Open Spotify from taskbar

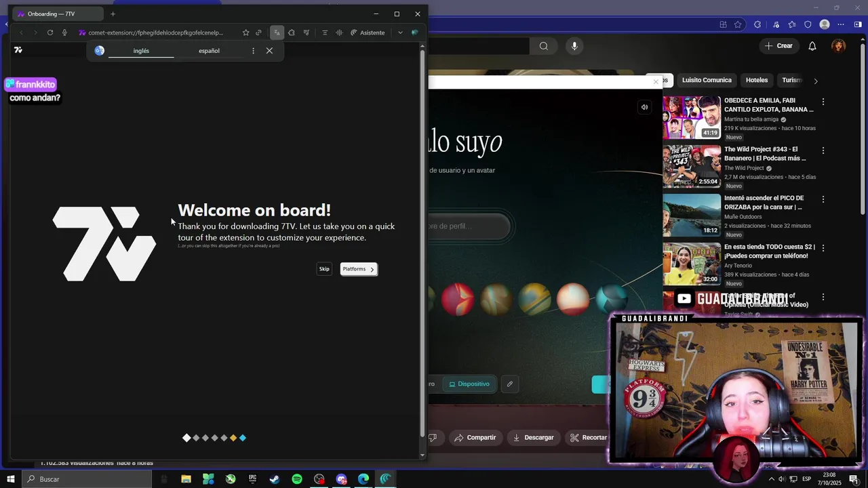click(297, 479)
